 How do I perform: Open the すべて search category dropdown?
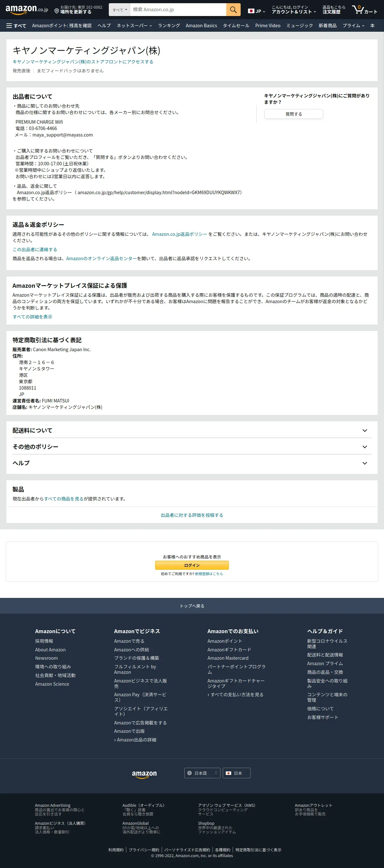tap(119, 10)
